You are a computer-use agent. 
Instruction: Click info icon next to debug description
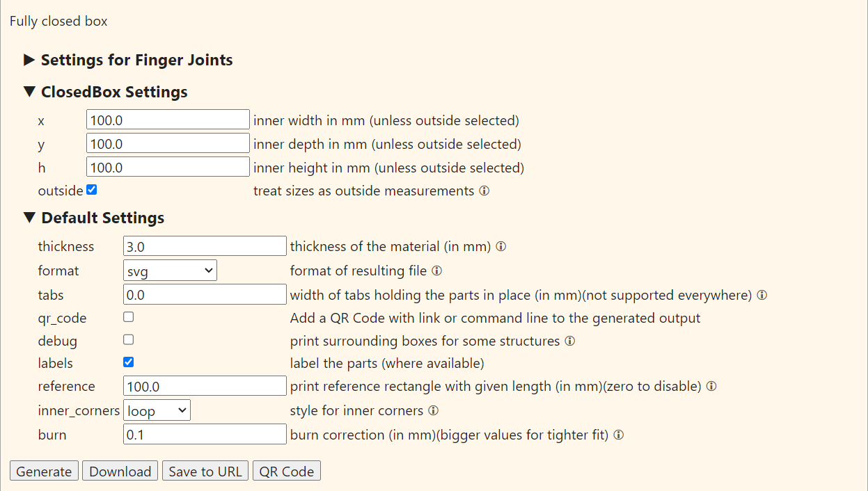coord(569,341)
